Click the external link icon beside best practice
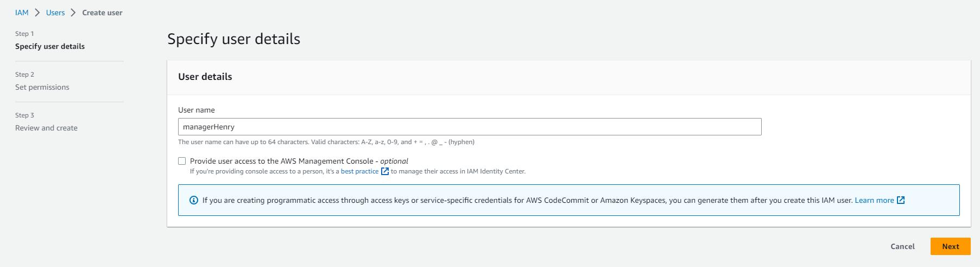 pos(385,171)
